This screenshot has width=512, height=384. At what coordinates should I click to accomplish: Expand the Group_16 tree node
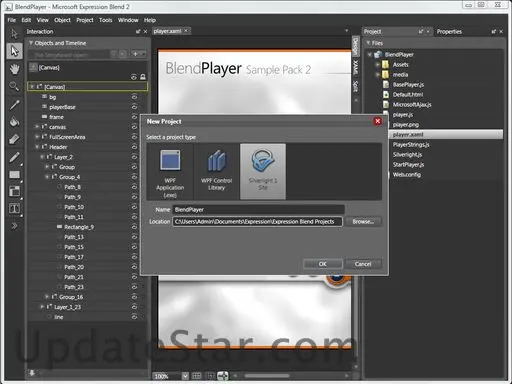[47, 297]
